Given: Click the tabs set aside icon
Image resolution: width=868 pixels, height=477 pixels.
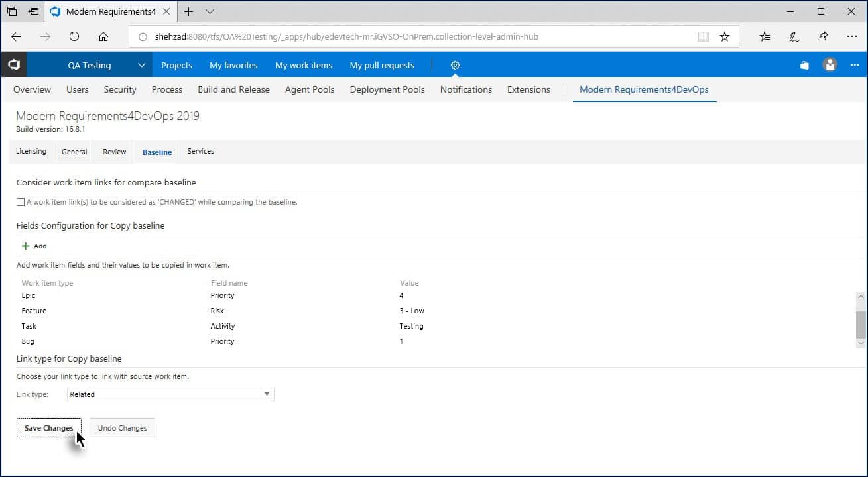Looking at the screenshot, I should [11, 11].
